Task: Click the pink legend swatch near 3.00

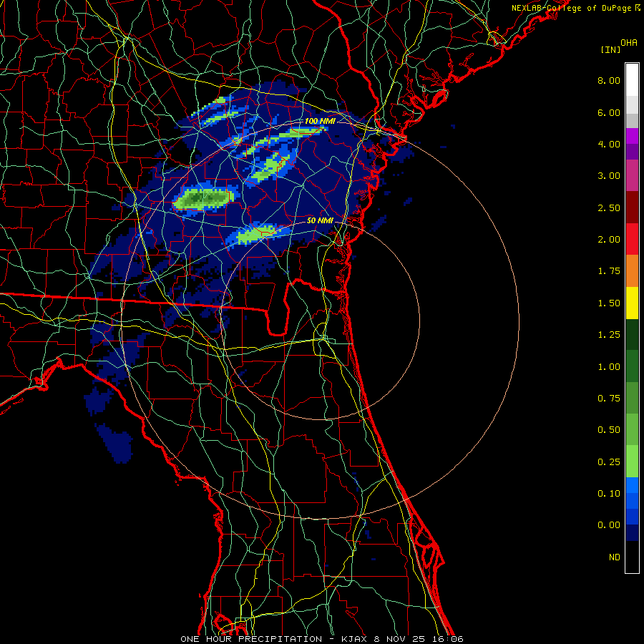Action: coord(632,175)
